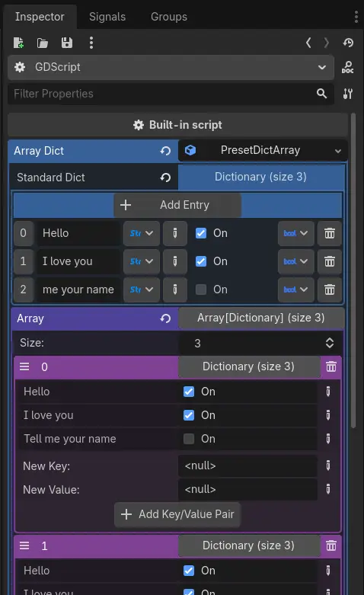The image size is (364, 595).
Task: Revert the Array Dict property
Action: click(x=165, y=151)
